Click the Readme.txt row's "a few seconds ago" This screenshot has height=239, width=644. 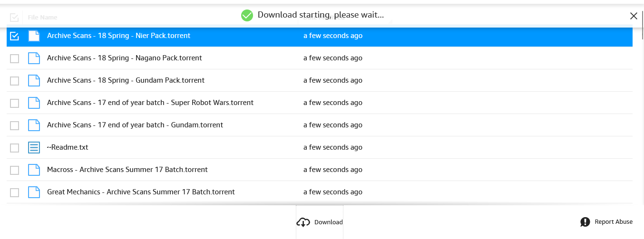point(333,147)
